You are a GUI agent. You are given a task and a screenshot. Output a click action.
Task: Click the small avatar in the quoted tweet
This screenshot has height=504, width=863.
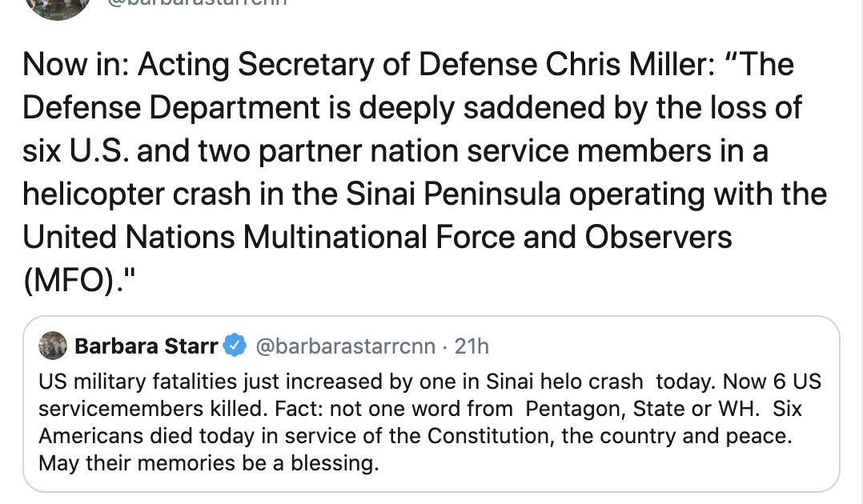point(53,346)
